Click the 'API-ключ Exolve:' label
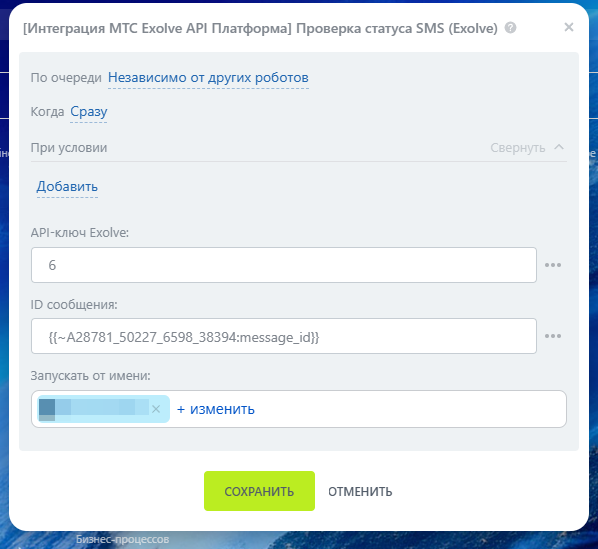 pyautogui.click(x=80, y=233)
